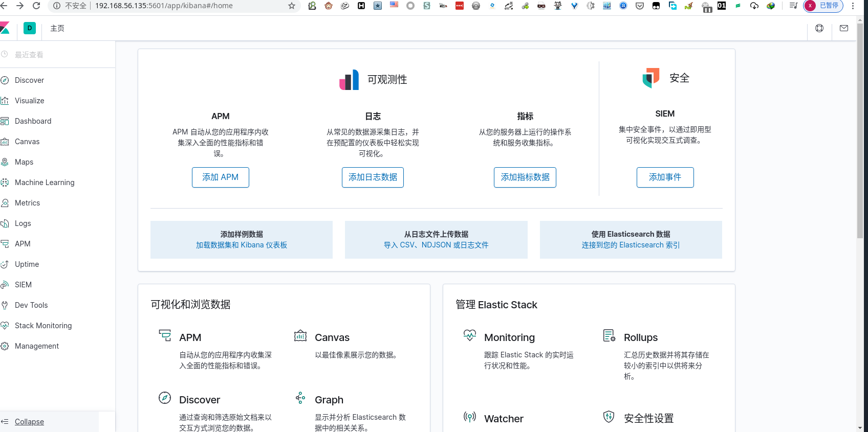Click the Dev Tools sidebar icon

(5, 305)
